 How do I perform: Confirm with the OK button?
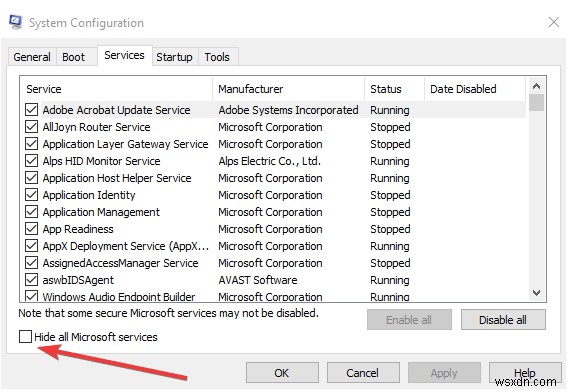282,373
